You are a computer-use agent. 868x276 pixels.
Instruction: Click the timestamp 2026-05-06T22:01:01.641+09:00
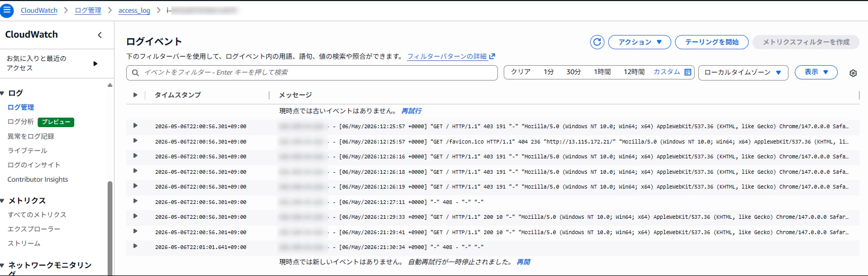point(200,247)
